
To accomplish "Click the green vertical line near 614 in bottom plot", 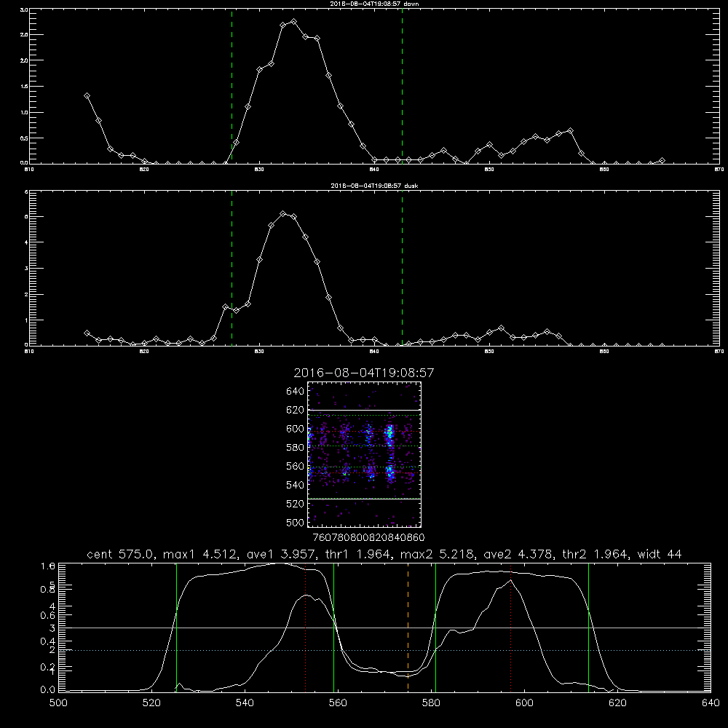I will click(x=588, y=627).
